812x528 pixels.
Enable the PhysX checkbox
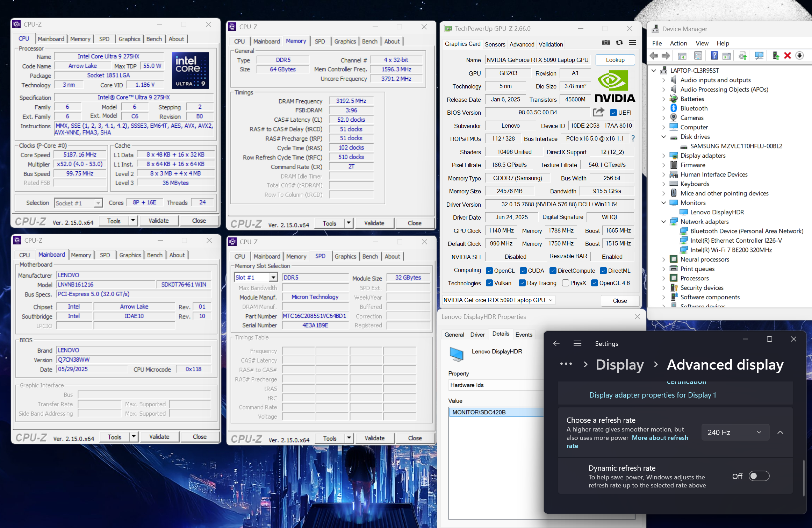566,283
